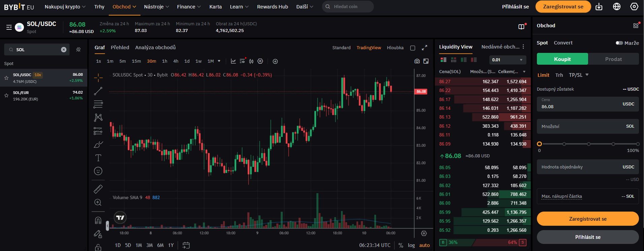The height and width of the screenshot is (251, 644).
Task: Click the magnet snapping mode icon
Action: [x=98, y=220]
